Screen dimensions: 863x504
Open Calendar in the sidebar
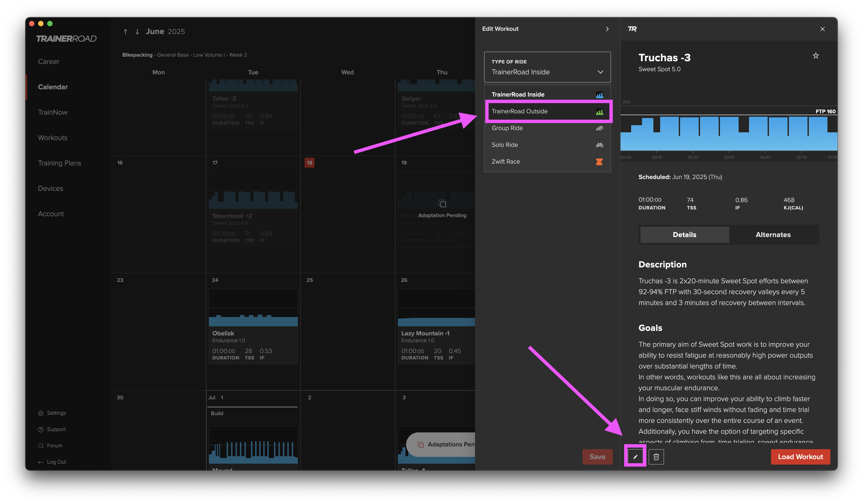(53, 87)
